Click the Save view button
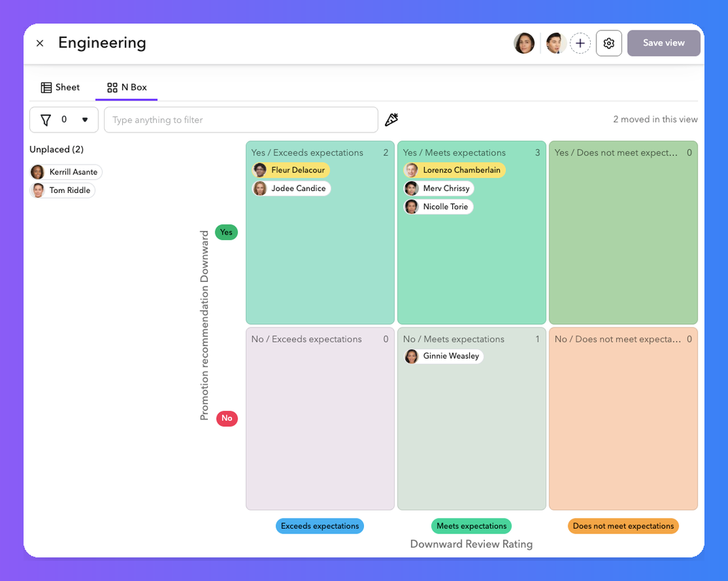The height and width of the screenshot is (581, 728). pos(663,43)
